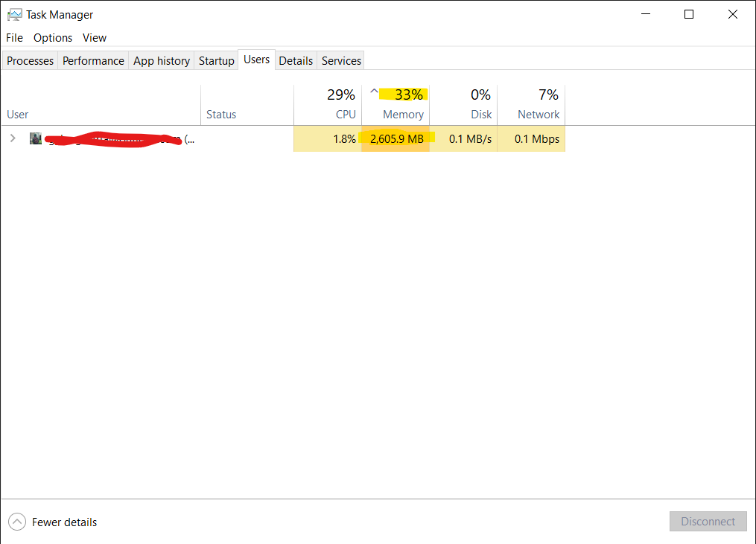Click the user account avatar picture
This screenshot has height=544, width=756.
pos(35,138)
